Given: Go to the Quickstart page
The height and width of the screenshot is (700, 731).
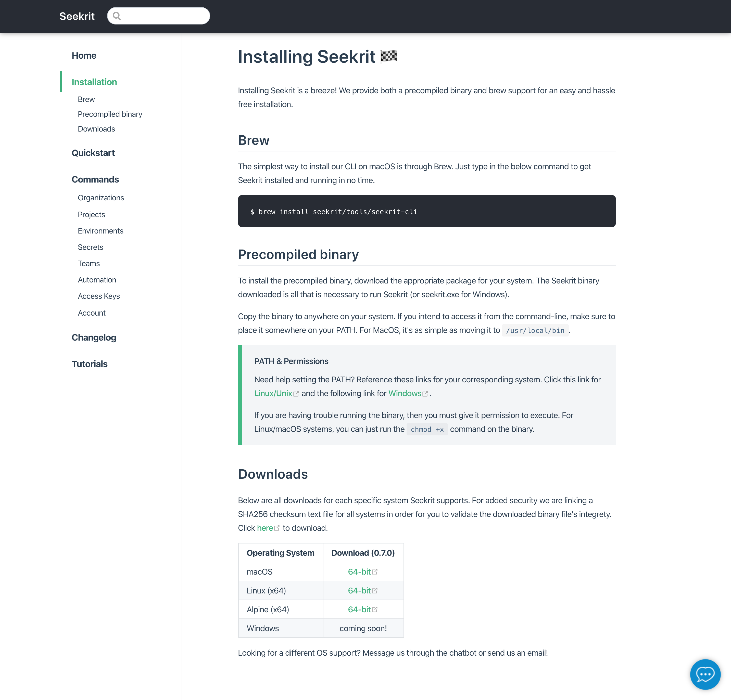Looking at the screenshot, I should [93, 153].
